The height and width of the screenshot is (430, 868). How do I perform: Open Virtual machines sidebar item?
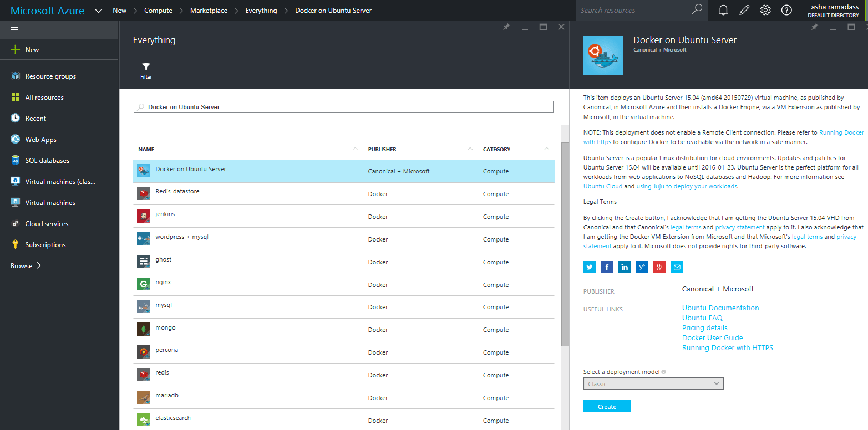point(59,203)
